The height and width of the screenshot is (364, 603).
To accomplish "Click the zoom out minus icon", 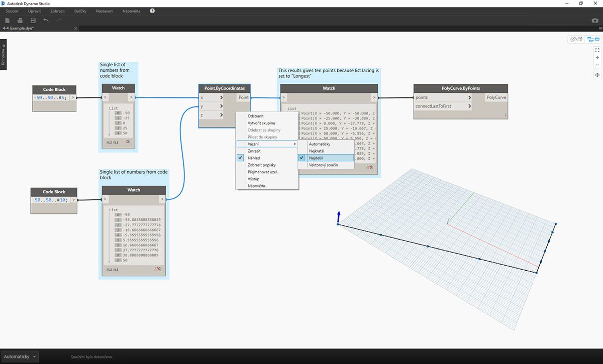I will [x=597, y=65].
